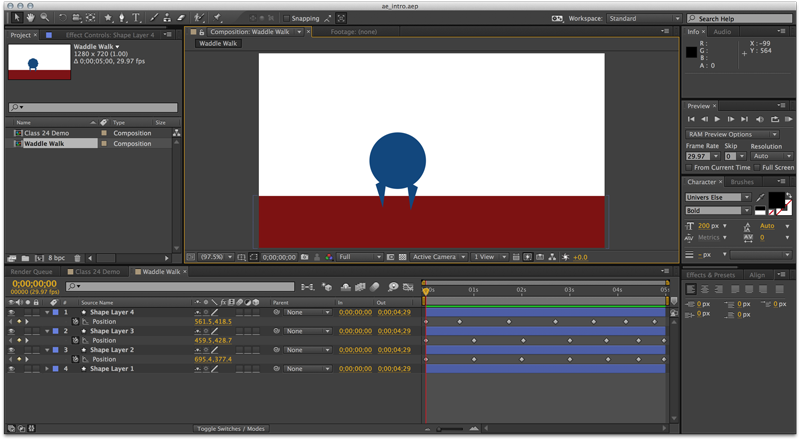Click the current time 0;00;00;00 in timeline
The height and width of the screenshot is (440, 800).
point(35,284)
